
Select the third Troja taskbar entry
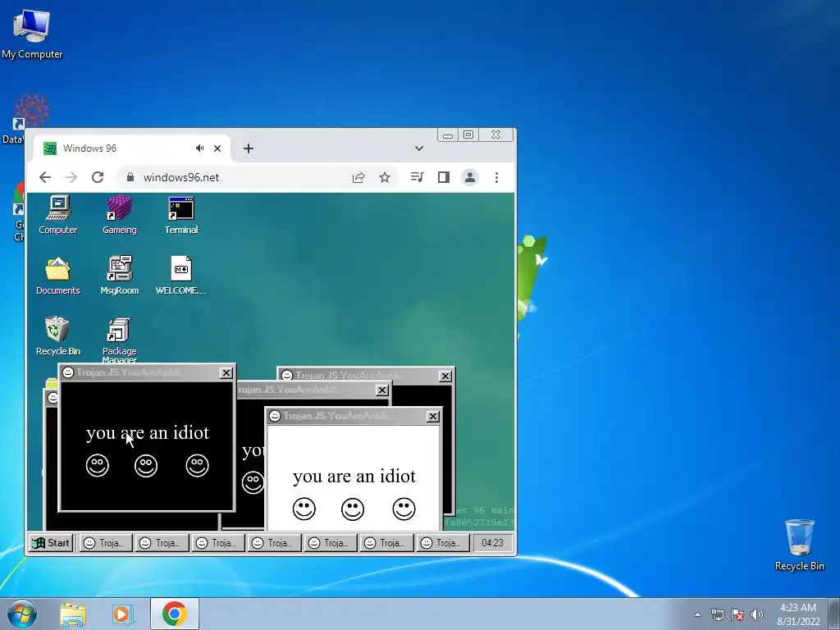tap(217, 543)
